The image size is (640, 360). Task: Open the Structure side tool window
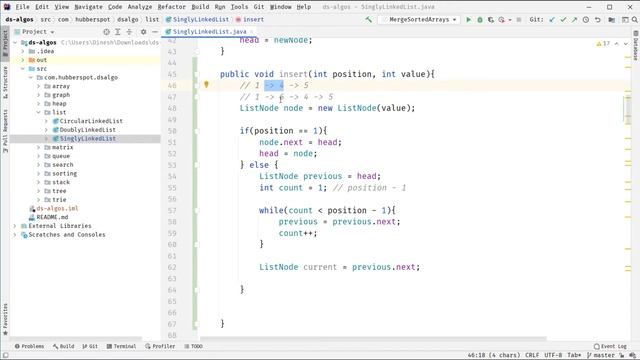5,82
